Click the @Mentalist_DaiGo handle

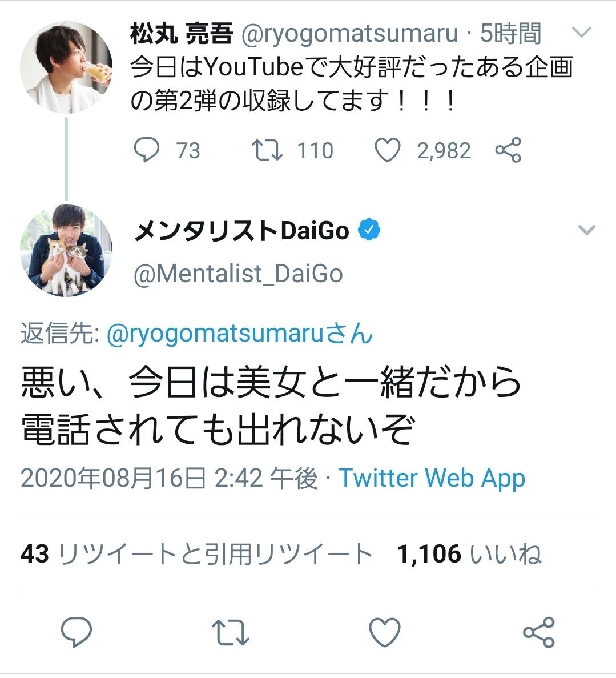tap(238, 274)
